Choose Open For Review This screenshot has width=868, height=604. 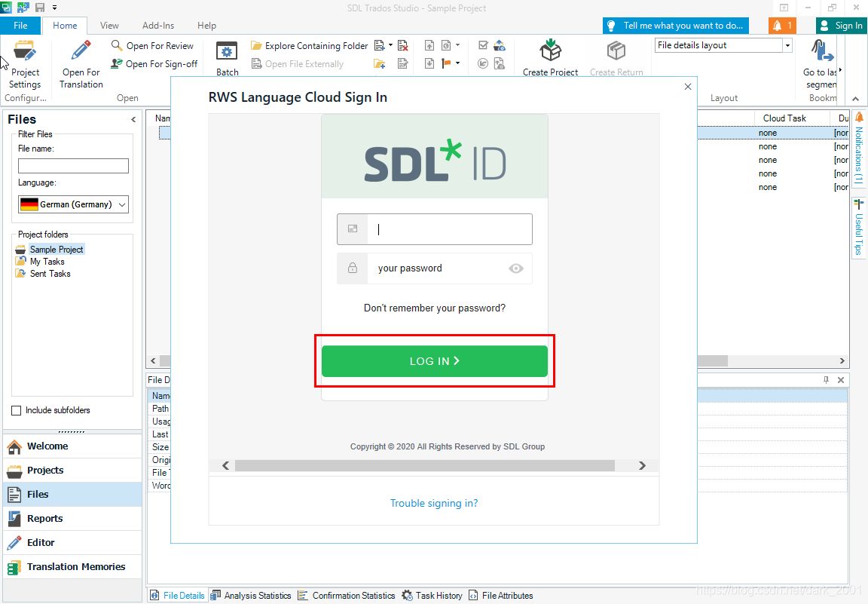(152, 45)
